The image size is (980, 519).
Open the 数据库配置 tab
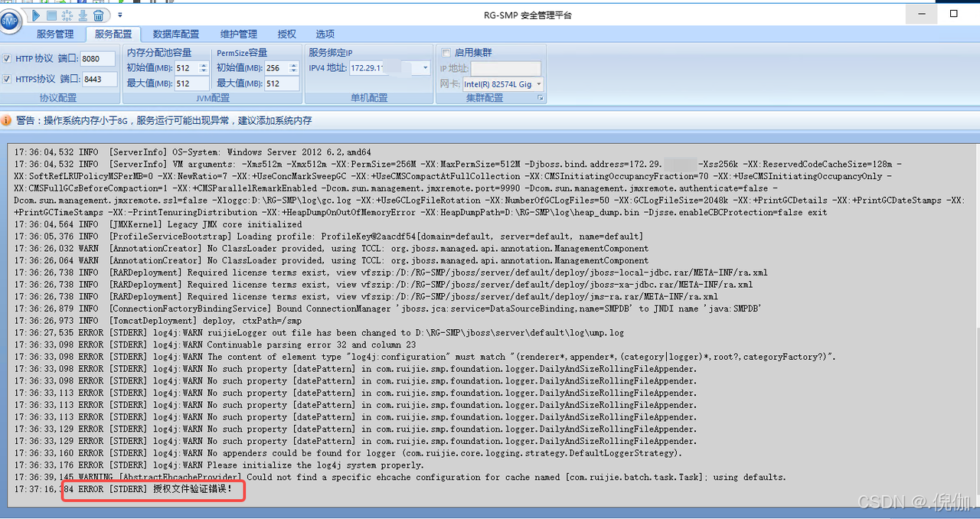click(176, 34)
